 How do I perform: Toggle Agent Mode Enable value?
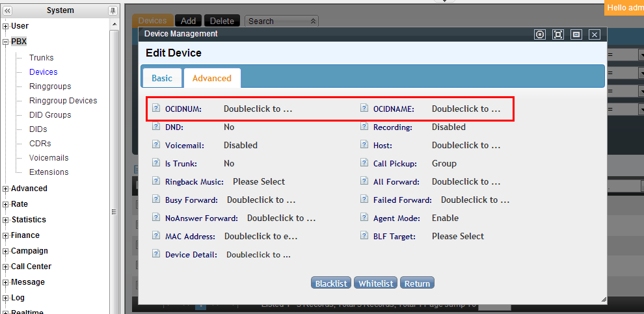pos(445,218)
